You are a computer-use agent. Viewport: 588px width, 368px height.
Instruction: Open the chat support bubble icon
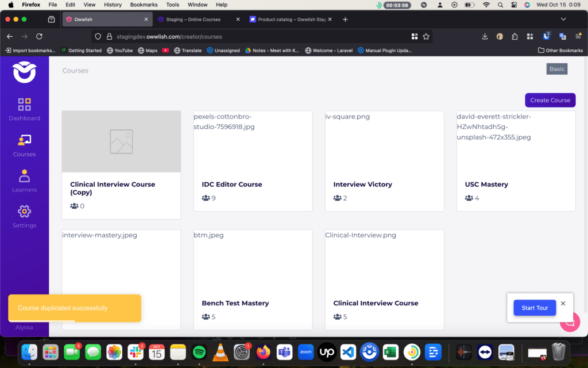pos(570,322)
